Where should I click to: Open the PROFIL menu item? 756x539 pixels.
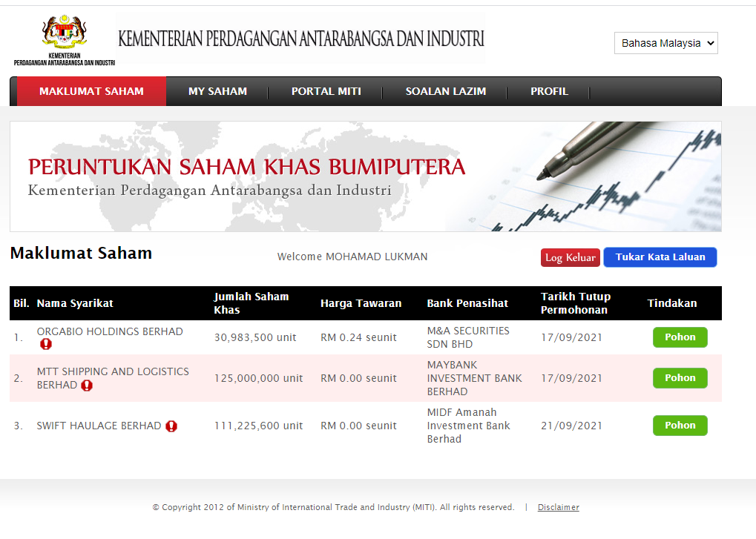[549, 91]
